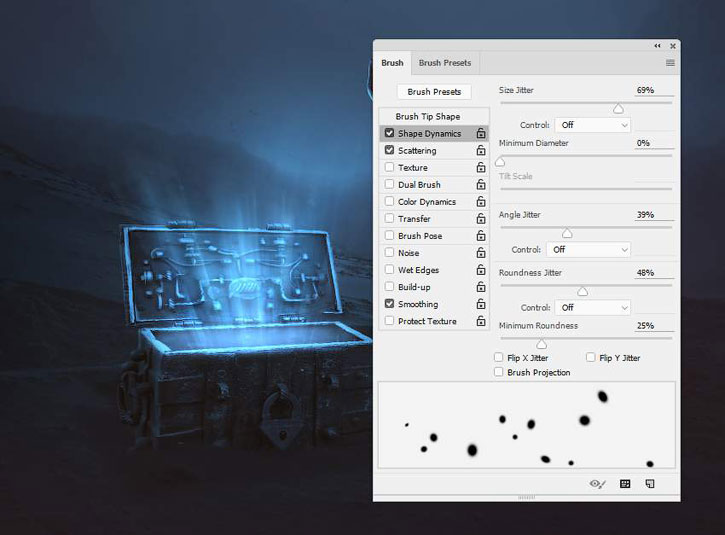Open the Dual Brush settings row
This screenshot has height=535, width=725.
(x=434, y=184)
